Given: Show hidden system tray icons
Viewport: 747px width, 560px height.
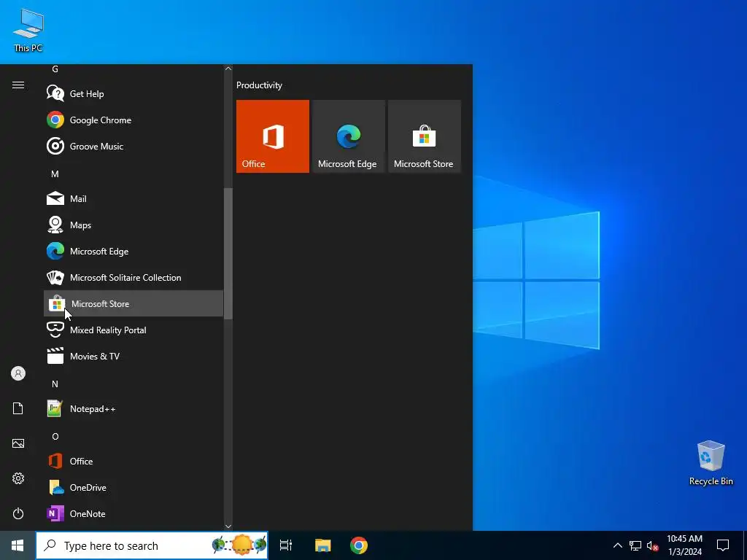Looking at the screenshot, I should point(617,545).
